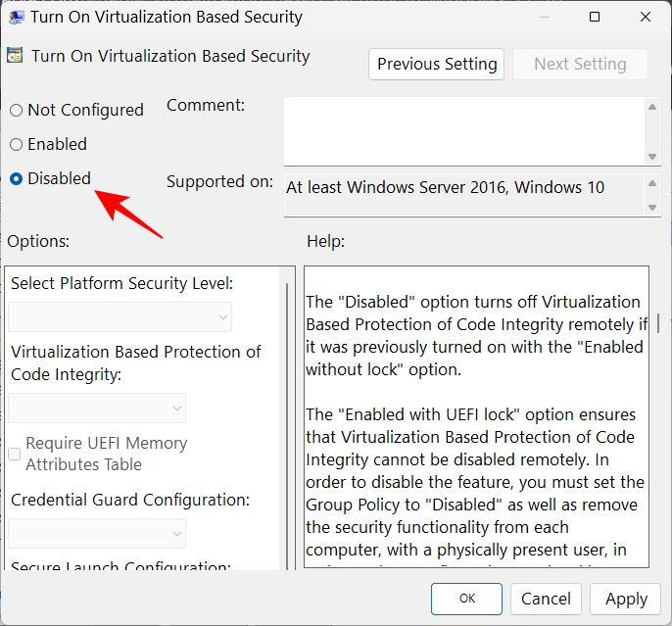Screen dimensions: 672x626
Task: Toggle Require UEFI Memory Attributes Table checkbox
Action: tap(15, 454)
